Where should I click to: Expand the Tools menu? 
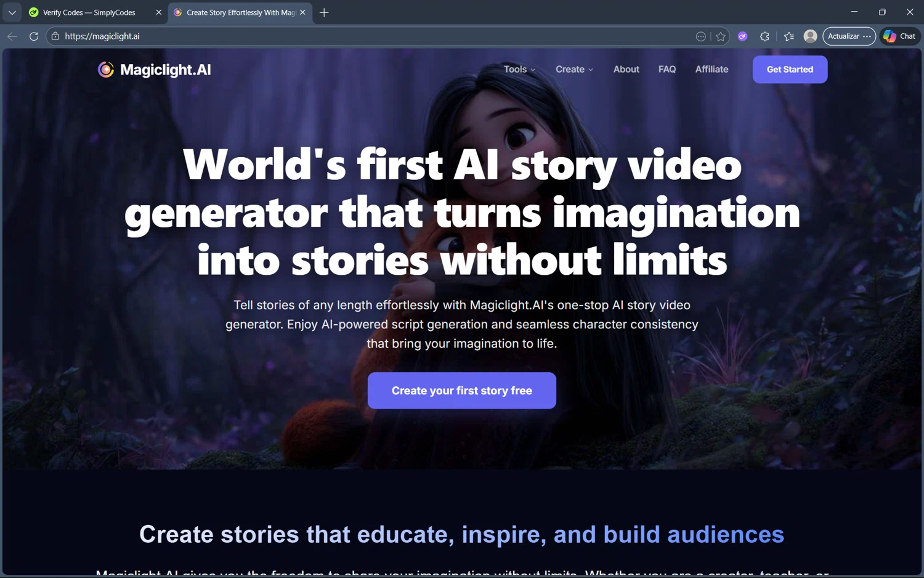click(x=519, y=70)
